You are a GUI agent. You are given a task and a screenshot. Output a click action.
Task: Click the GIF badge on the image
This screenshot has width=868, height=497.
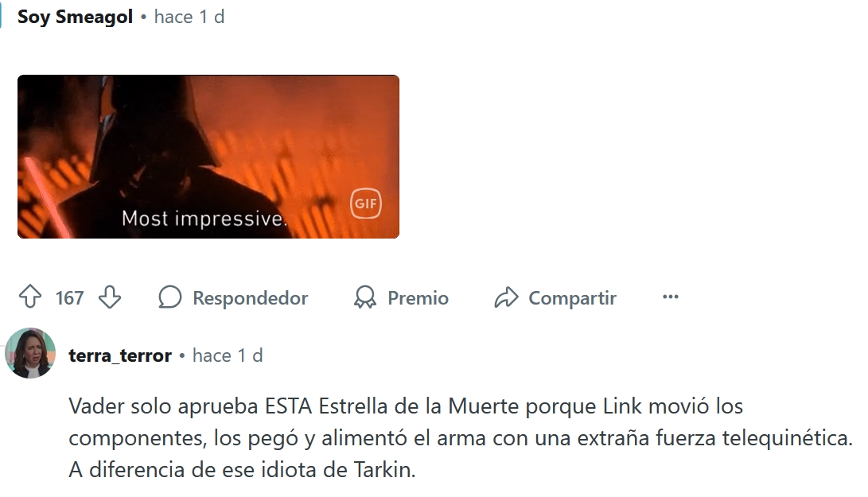pyautogui.click(x=365, y=203)
